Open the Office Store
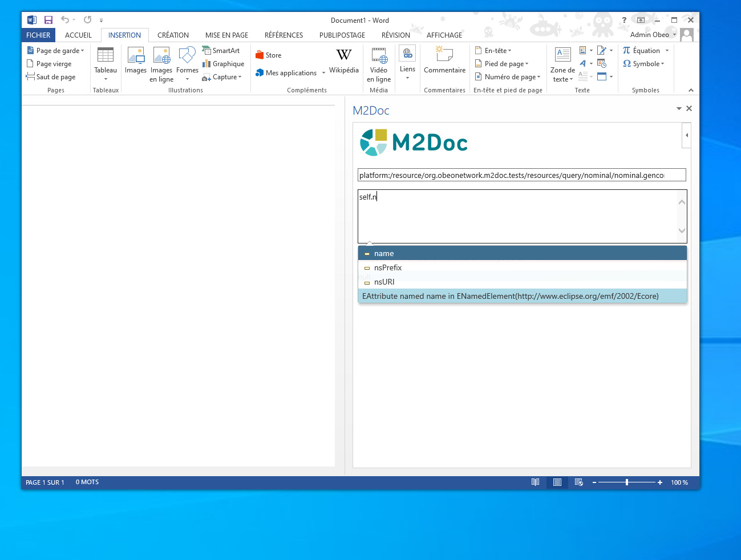 point(268,55)
